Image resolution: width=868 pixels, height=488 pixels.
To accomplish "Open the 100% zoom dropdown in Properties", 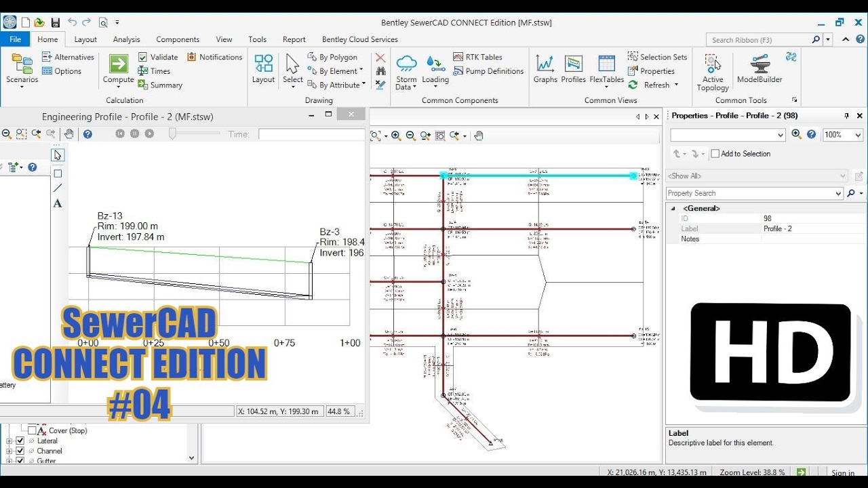I will pyautogui.click(x=859, y=135).
